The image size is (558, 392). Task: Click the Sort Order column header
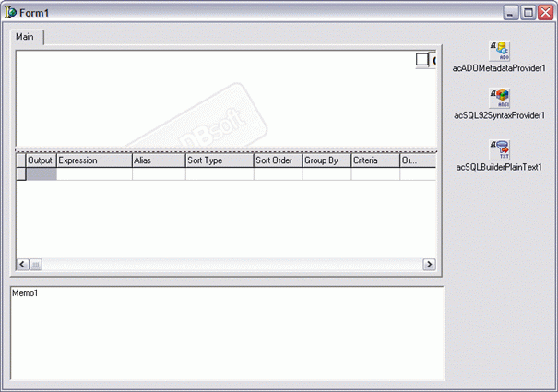click(278, 160)
